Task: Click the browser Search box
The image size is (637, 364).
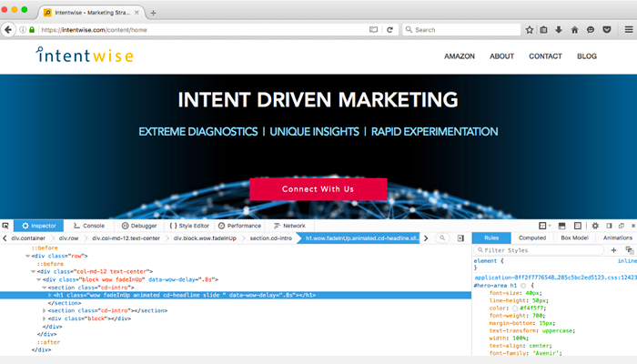Action: [x=461, y=30]
